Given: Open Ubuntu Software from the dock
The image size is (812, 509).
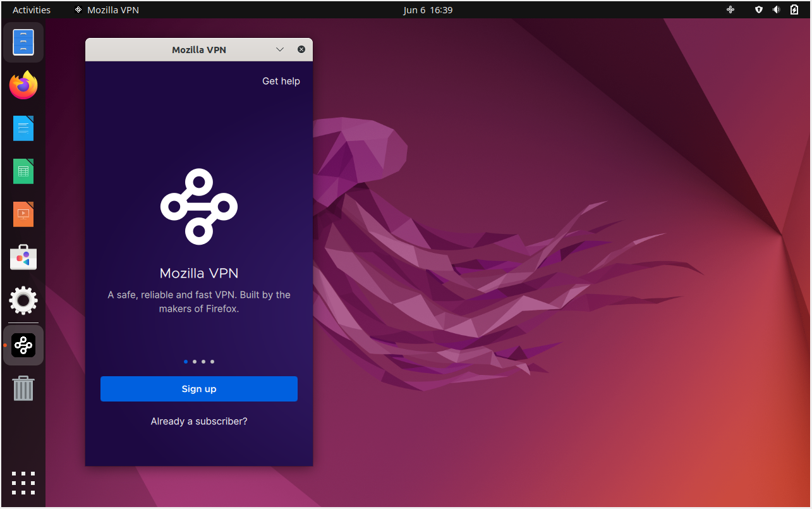Looking at the screenshot, I should 23,257.
